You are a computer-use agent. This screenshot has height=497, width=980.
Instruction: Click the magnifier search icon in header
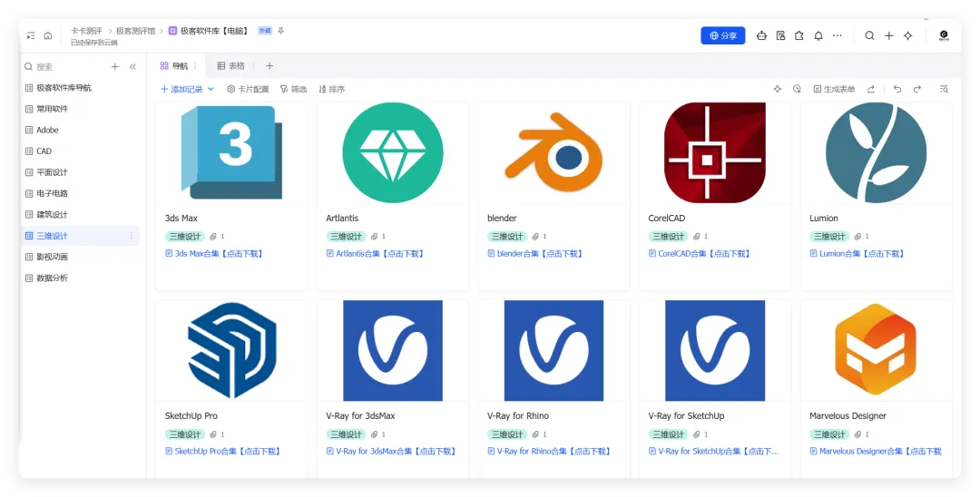pyautogui.click(x=869, y=35)
